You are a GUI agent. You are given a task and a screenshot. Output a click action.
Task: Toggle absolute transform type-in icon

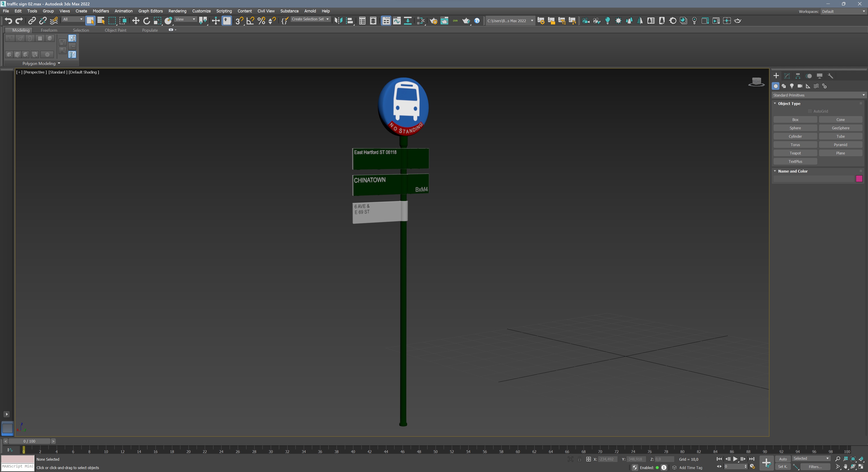pyautogui.click(x=588, y=459)
